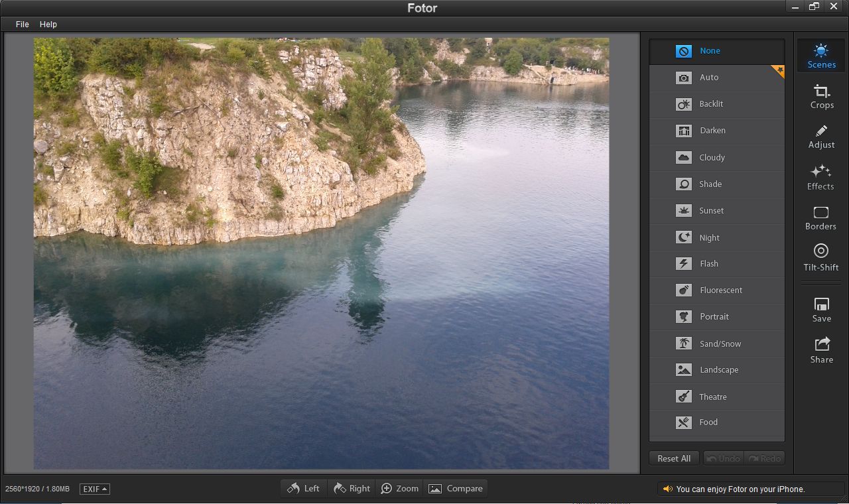
Task: Choose the Backlit scene icon
Action: (x=684, y=104)
